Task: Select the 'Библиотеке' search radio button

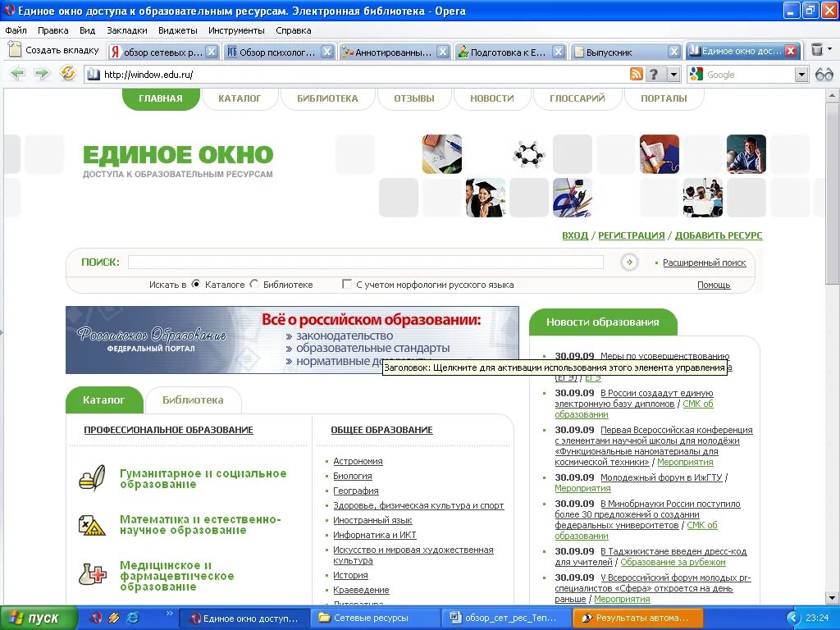Action: pos(254,284)
